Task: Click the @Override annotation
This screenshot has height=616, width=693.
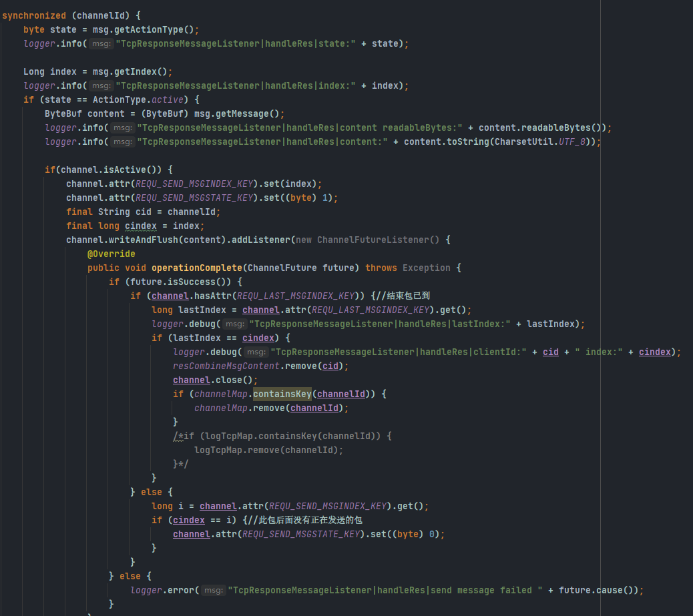Action: pyautogui.click(x=111, y=254)
